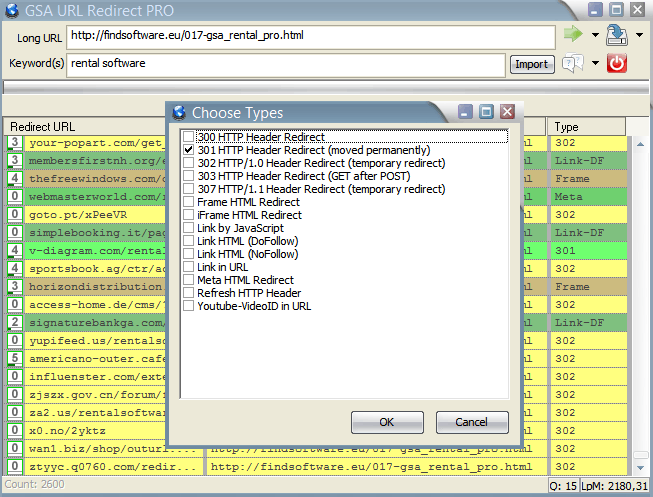Click the Choose Types globe icon
The height and width of the screenshot is (497, 653).
[x=179, y=112]
